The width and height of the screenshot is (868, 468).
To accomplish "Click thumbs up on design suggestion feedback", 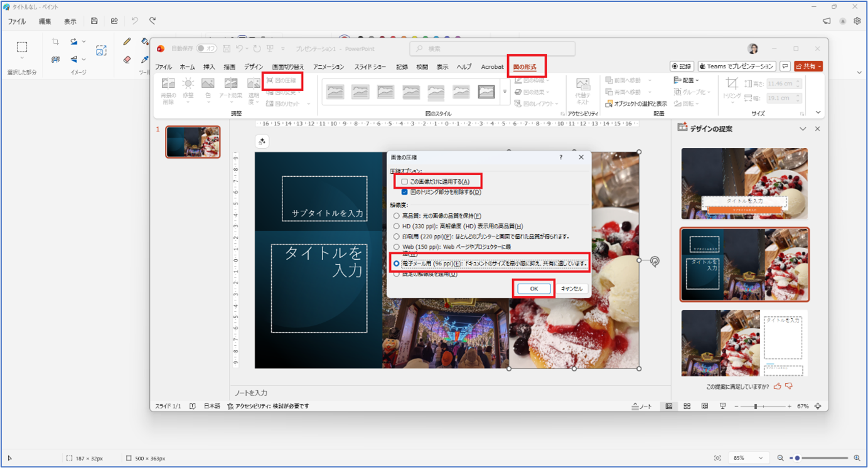I will [x=778, y=386].
